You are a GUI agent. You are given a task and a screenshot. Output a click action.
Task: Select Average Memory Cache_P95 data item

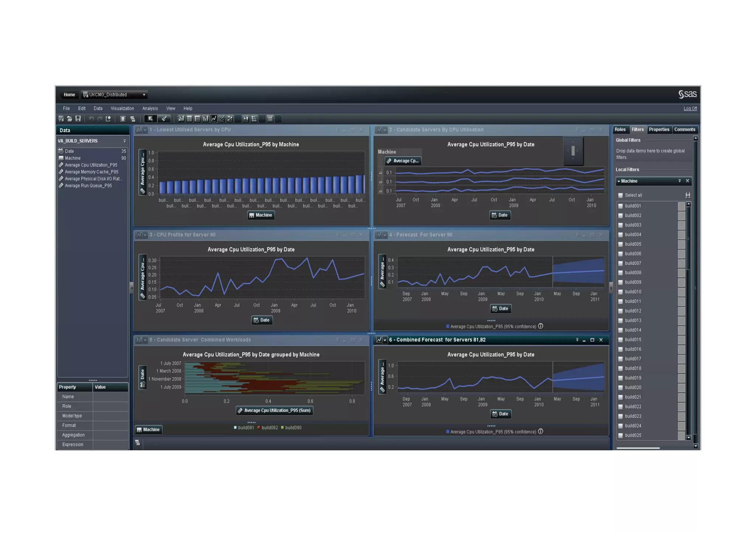[92, 172]
